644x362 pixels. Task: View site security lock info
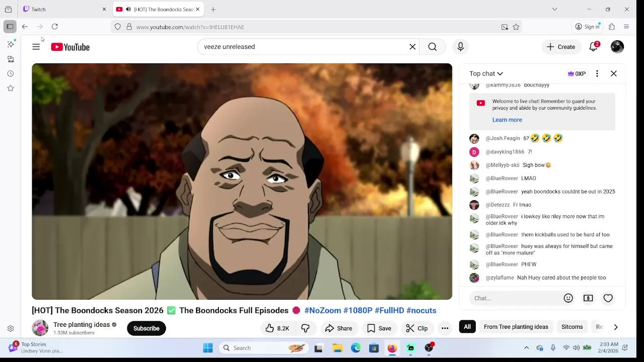pos(129,27)
